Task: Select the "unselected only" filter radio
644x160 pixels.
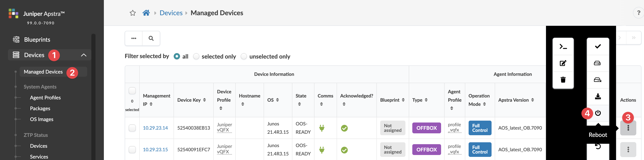Action: (x=244, y=56)
